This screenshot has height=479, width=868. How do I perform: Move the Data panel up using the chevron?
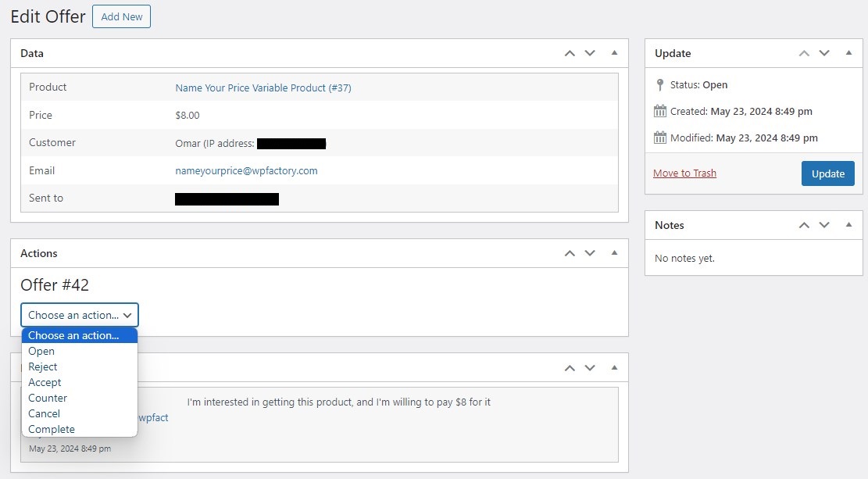pyautogui.click(x=570, y=52)
